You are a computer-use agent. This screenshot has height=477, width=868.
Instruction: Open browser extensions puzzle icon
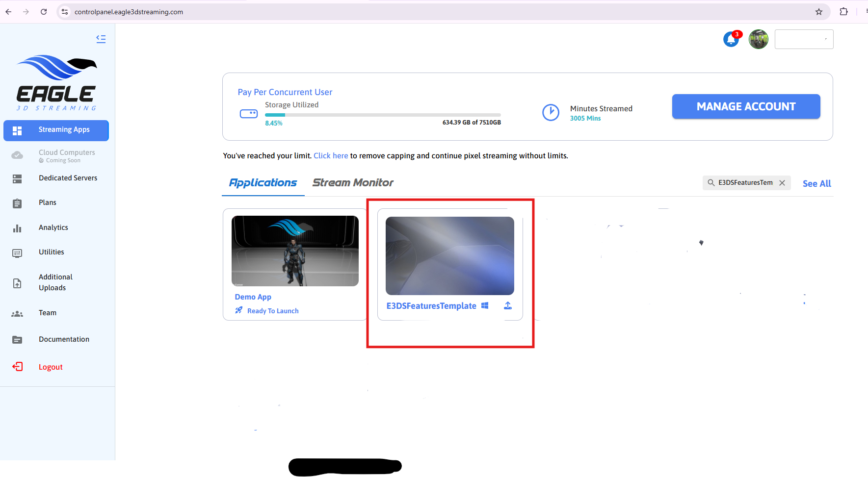click(843, 12)
